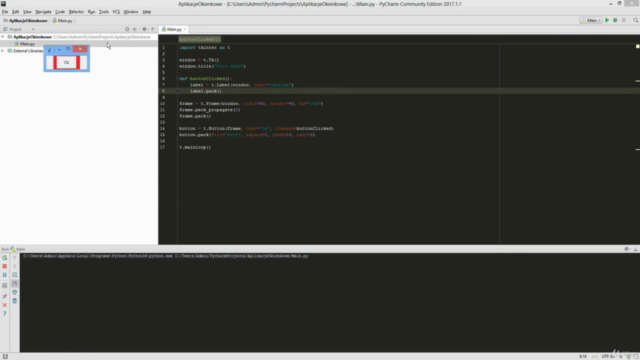Screen dimensions: 640x360
Task: Pause output with blue pause icon
Action: (x=4, y=275)
